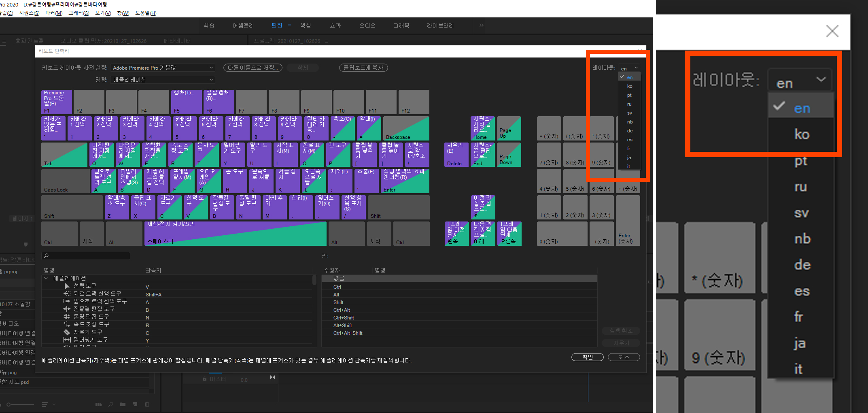
Task: Click the find magnifier icon in project panel
Action: click(x=110, y=404)
